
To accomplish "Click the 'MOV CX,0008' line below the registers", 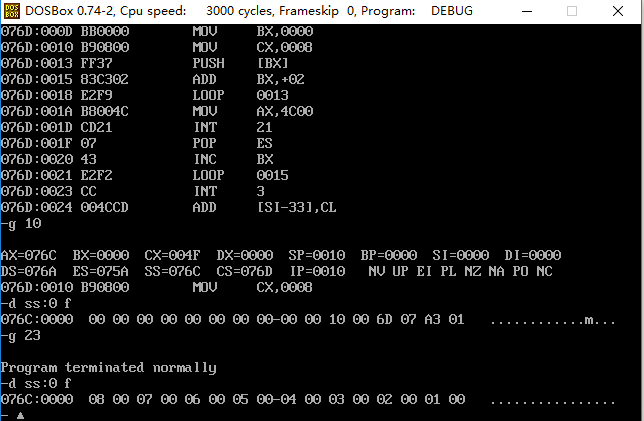I will coord(156,288).
